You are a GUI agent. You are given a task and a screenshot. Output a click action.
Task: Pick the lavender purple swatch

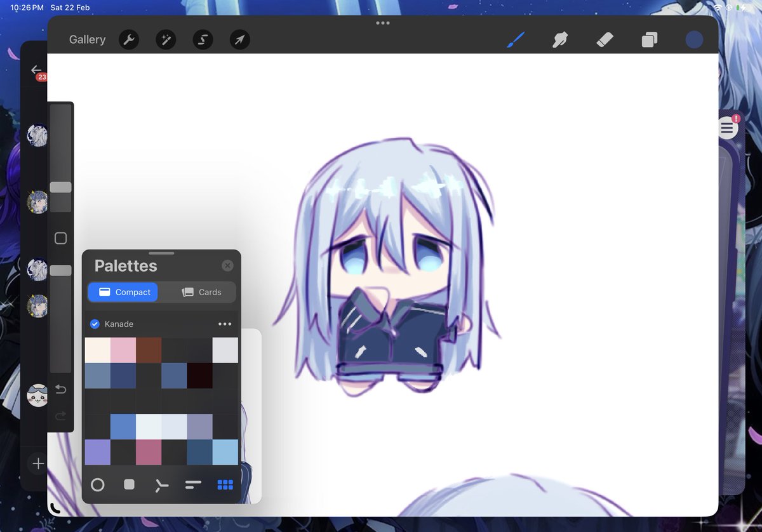[x=97, y=452]
